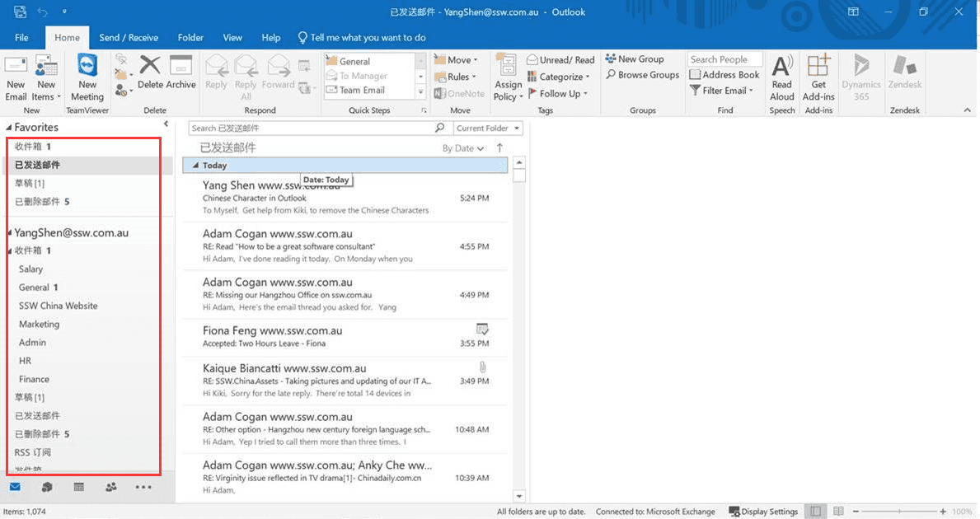Open TeamViewer New Meeting
The width and height of the screenshot is (980, 519).
[x=87, y=77]
